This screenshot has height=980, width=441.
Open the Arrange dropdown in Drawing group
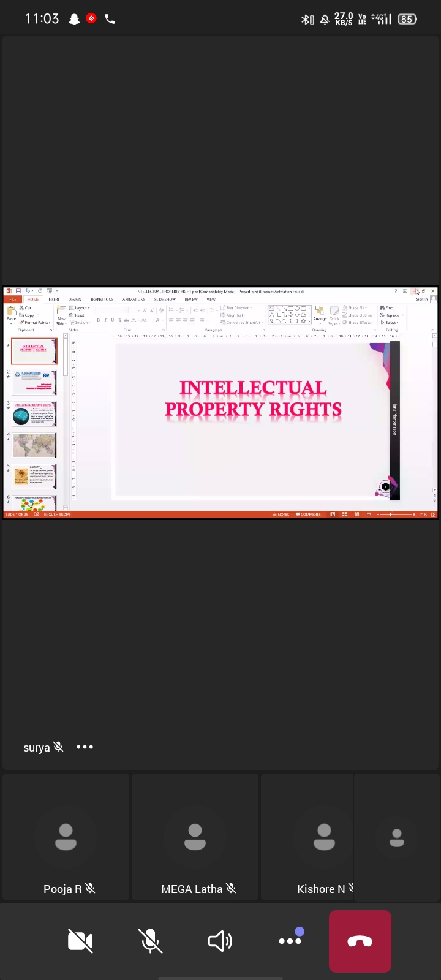(320, 314)
